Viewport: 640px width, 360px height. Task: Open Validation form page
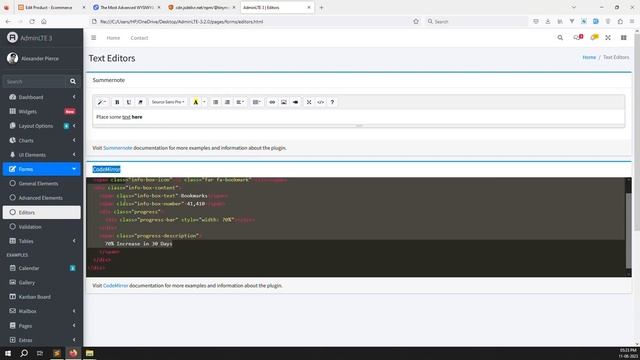point(42,227)
